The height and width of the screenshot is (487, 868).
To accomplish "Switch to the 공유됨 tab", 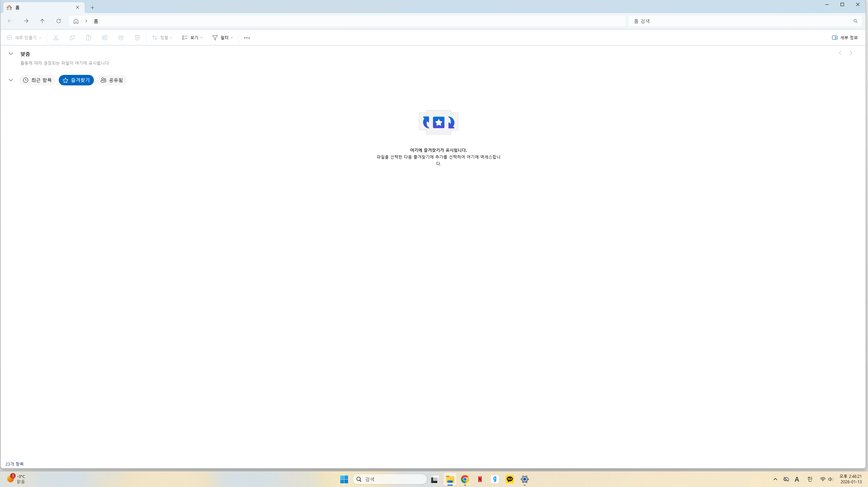I will click(112, 80).
